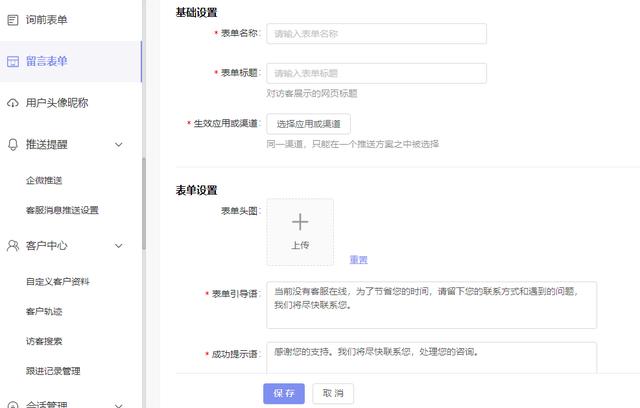Focus the 表单名称 input field
Screen dimensions: 640x408
pos(376,34)
